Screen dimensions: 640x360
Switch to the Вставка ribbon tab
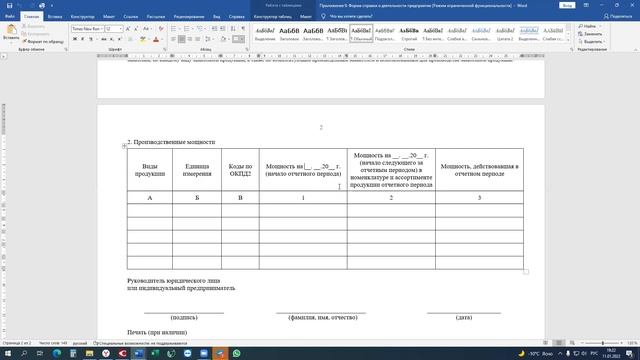click(x=55, y=17)
